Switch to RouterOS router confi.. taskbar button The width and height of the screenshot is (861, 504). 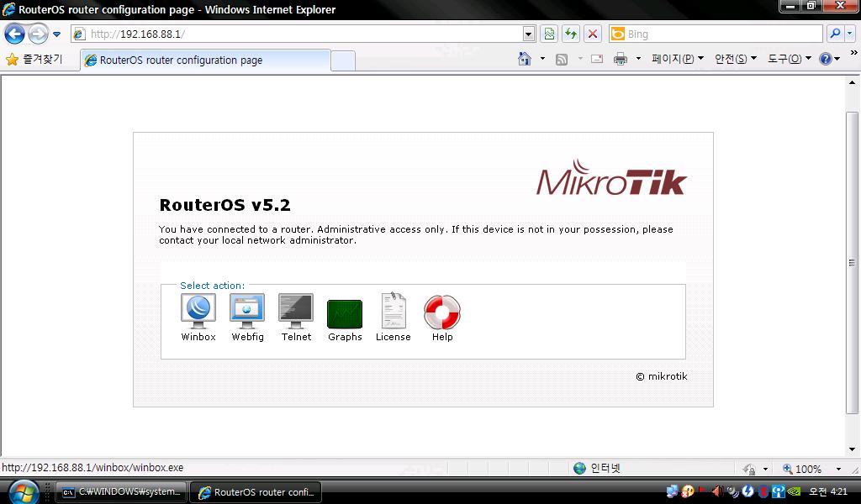tap(256, 492)
